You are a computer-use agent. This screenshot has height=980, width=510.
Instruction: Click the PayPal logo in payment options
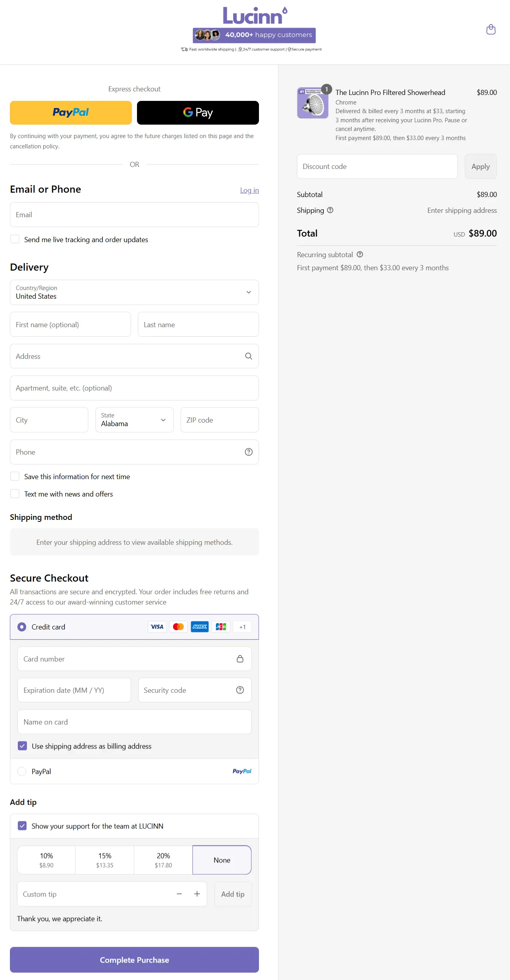pyautogui.click(x=242, y=771)
